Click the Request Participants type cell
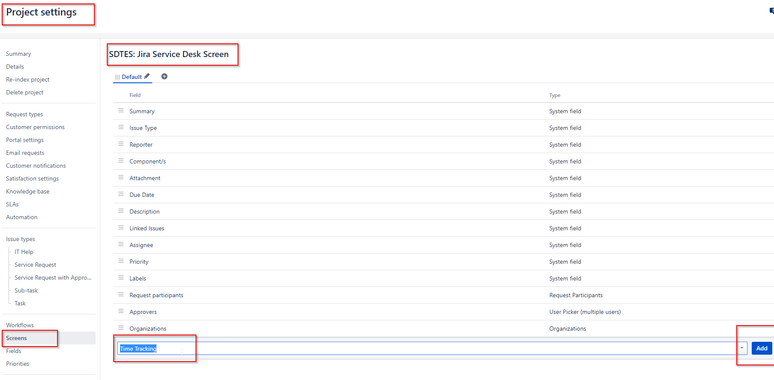The image size is (774, 380). pyautogui.click(x=576, y=295)
